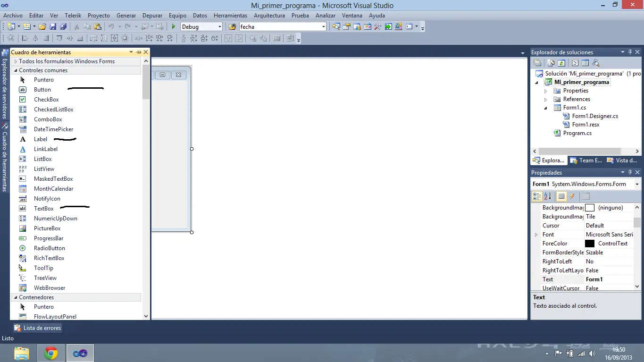Collapse the Form1.cs tree node

point(546,108)
